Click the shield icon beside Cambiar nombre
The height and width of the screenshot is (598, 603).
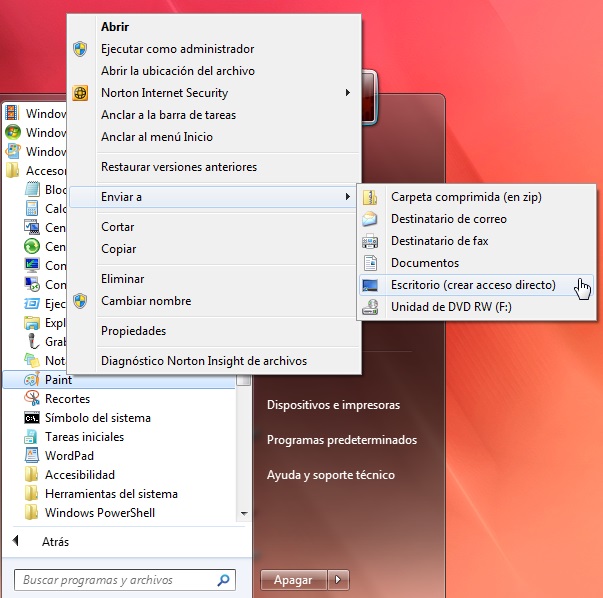(x=80, y=301)
